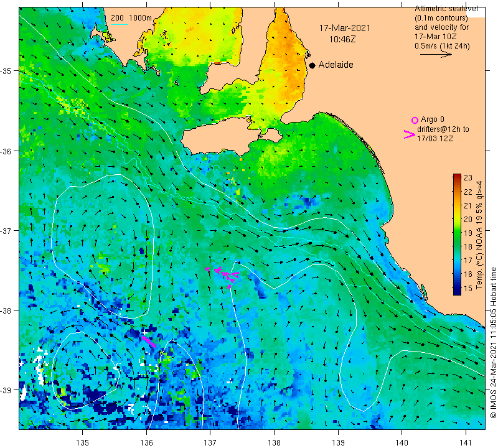Image resolution: width=498 pixels, height=448 pixels.
Task: Click the 'Argo 0' legend label
Action: [433, 119]
